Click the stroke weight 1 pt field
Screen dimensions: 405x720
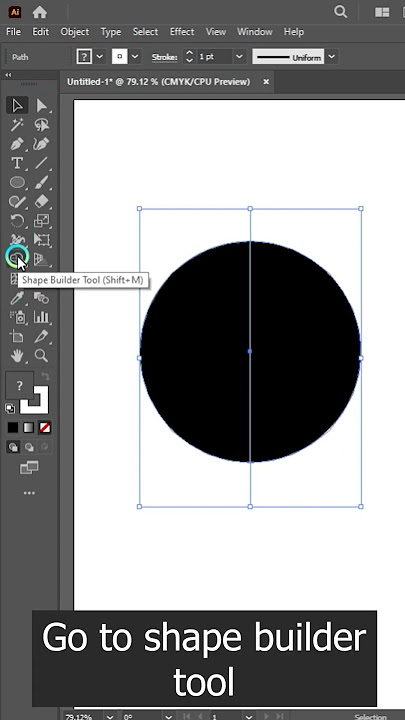[x=214, y=57]
